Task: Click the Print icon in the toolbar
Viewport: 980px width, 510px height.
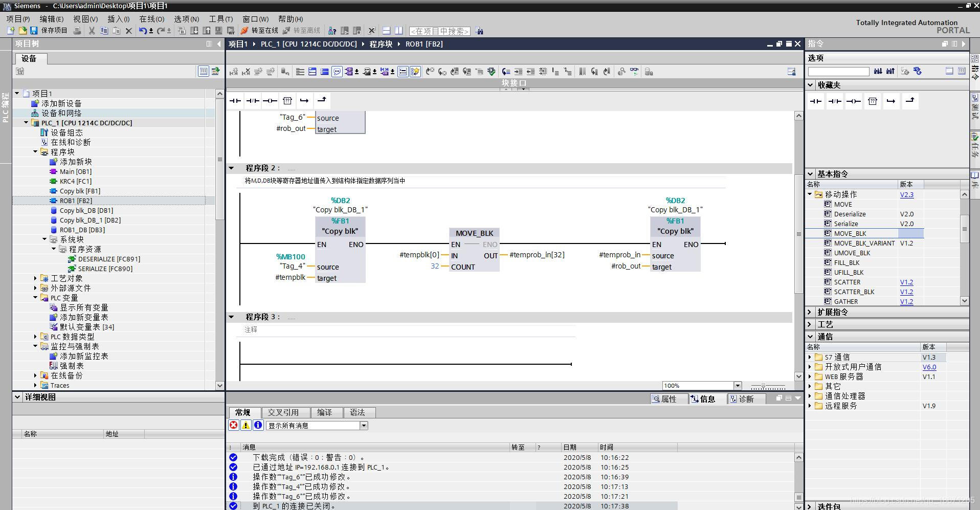Action: pos(77,31)
